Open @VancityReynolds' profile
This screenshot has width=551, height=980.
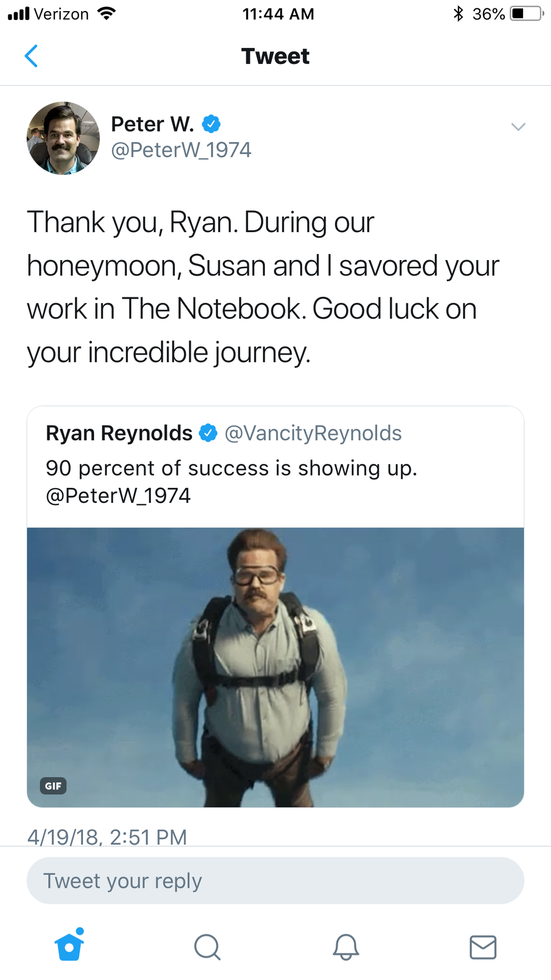coord(313,432)
